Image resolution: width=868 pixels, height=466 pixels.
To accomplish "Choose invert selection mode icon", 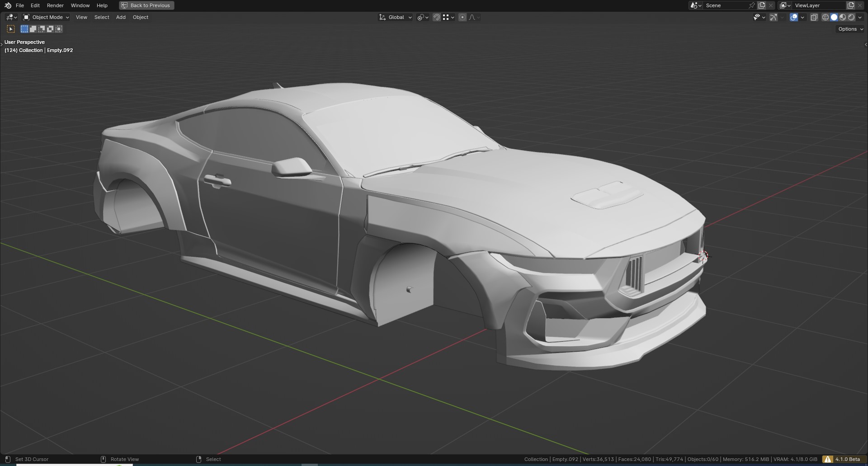I will pos(50,29).
